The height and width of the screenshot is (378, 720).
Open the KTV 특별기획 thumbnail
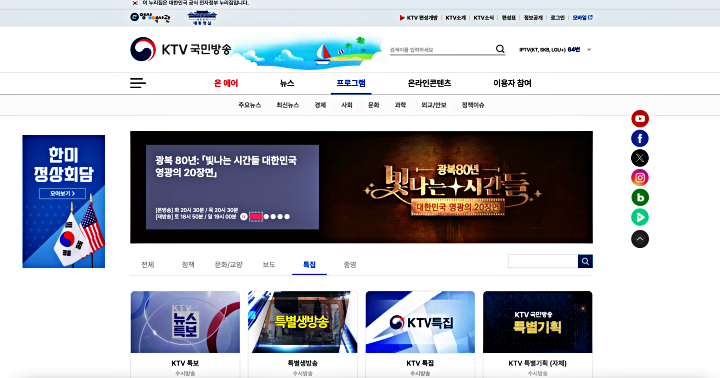tap(538, 322)
